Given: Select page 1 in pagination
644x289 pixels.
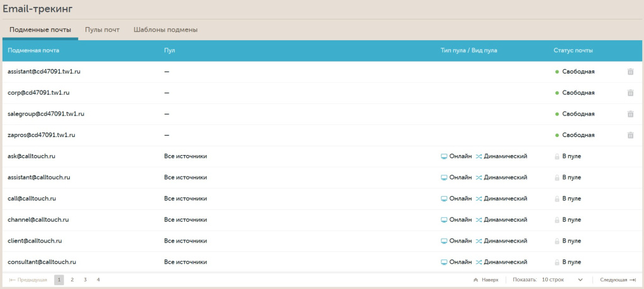Looking at the screenshot, I should [x=59, y=280].
